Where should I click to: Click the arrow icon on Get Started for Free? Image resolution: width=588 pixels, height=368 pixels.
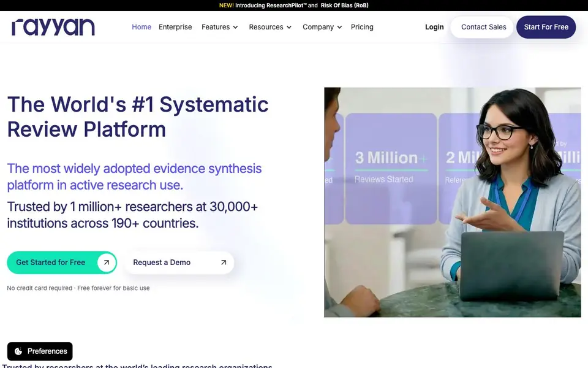107,263
